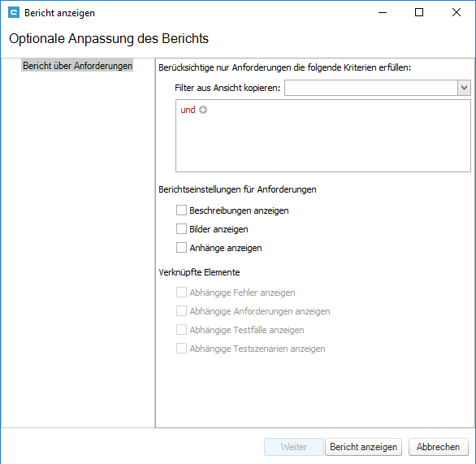Toggle Abhängige Fehler anzeigen checkbox
Image resolution: width=476 pixels, height=464 pixels.
click(181, 293)
